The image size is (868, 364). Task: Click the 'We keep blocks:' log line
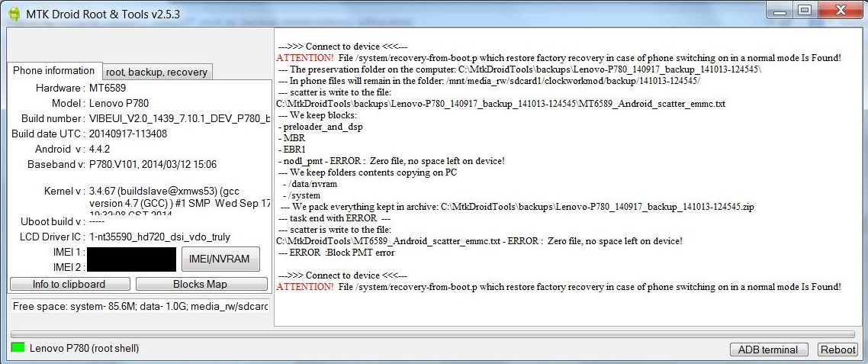pyautogui.click(x=317, y=114)
